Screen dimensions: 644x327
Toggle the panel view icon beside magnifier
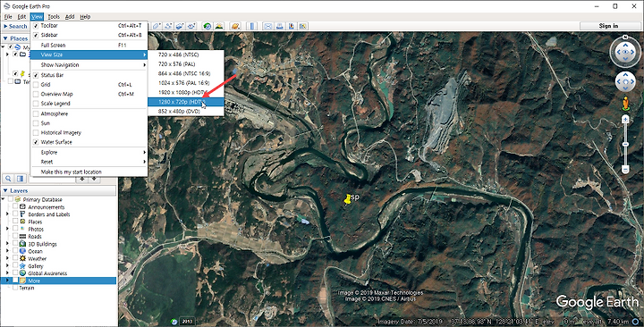pyautogui.click(x=20, y=179)
